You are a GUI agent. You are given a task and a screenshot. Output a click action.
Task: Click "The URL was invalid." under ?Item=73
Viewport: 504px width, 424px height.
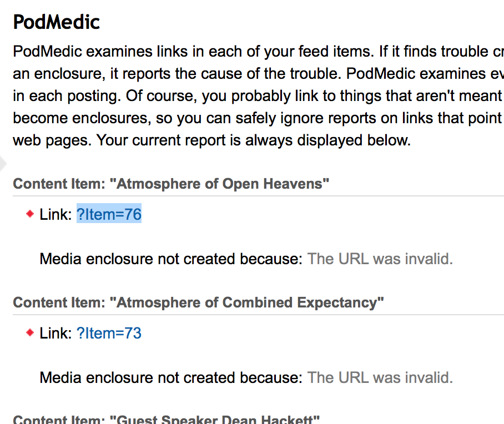click(380, 377)
